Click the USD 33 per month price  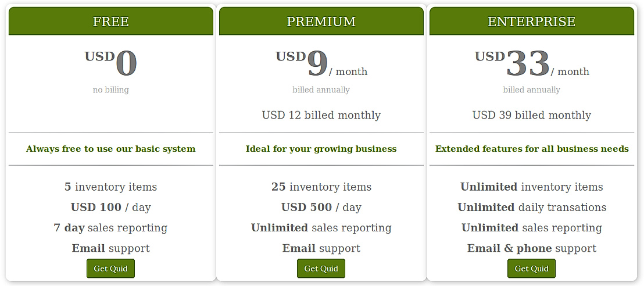tap(531, 64)
